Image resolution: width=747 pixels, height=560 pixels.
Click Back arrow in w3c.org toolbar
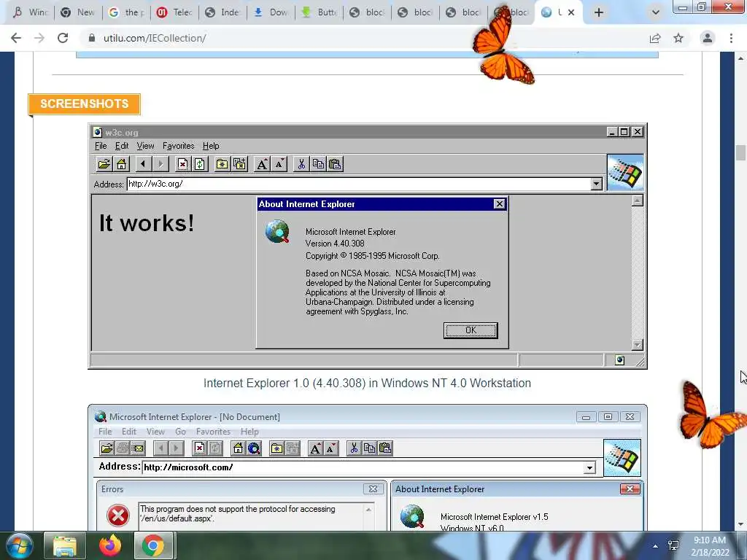pyautogui.click(x=143, y=164)
